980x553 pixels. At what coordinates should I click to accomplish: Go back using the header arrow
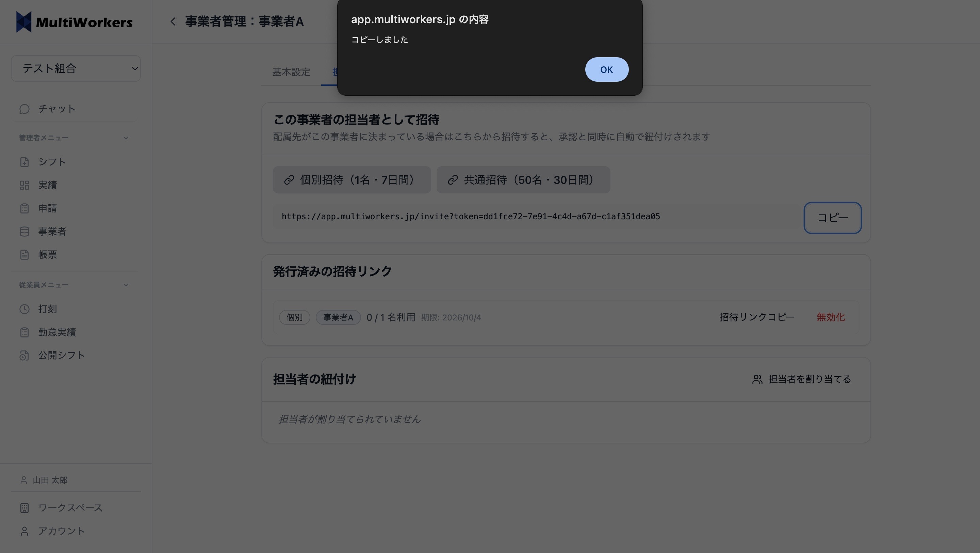173,21
